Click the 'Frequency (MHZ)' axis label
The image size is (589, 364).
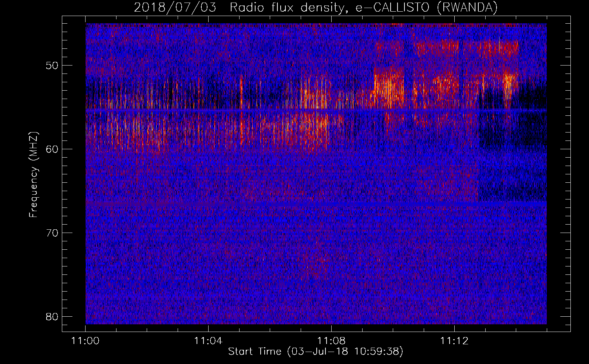pyautogui.click(x=33, y=175)
